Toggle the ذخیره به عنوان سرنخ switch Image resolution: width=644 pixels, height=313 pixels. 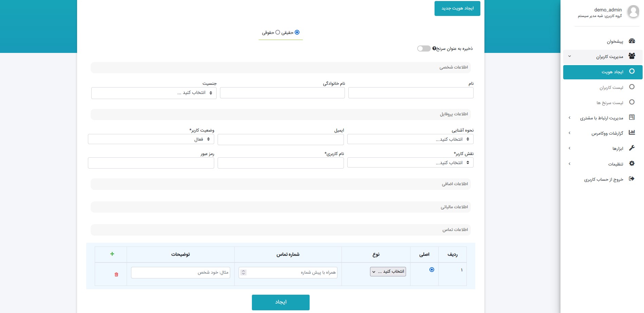(x=424, y=48)
